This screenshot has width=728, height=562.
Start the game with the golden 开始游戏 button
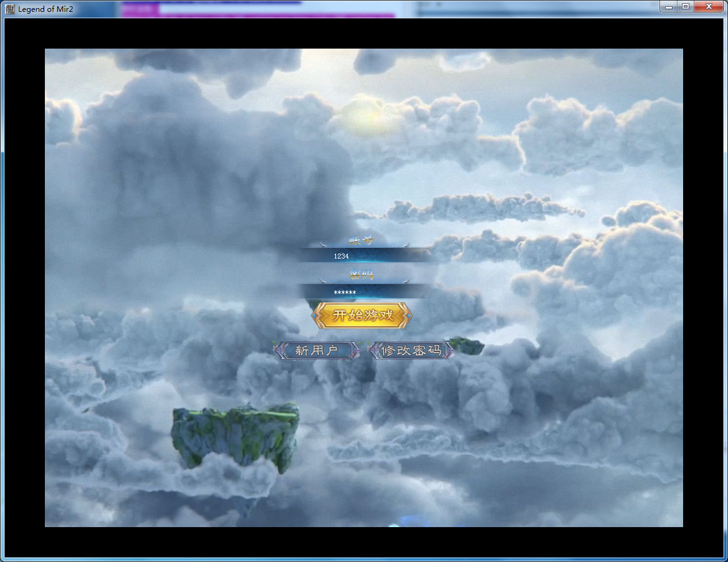click(362, 315)
